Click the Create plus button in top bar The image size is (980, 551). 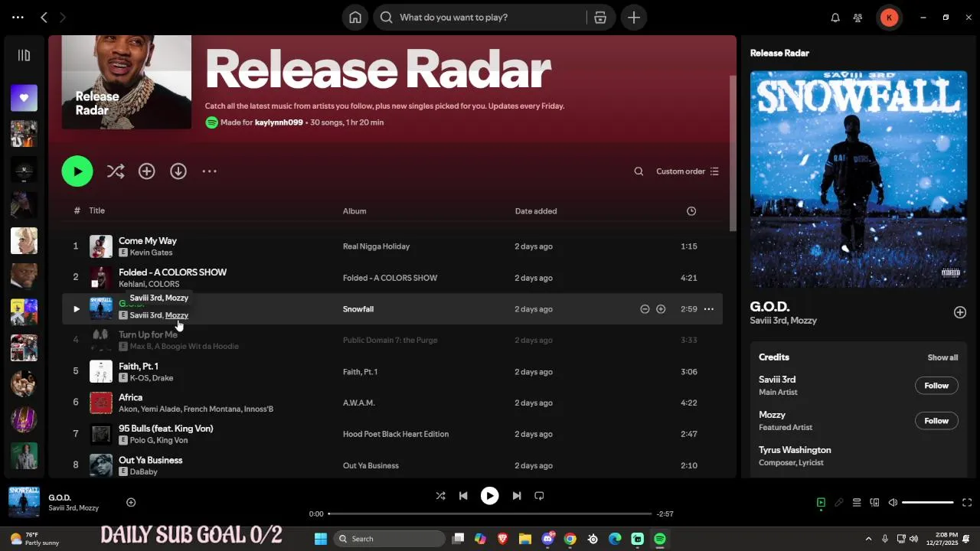tap(634, 18)
